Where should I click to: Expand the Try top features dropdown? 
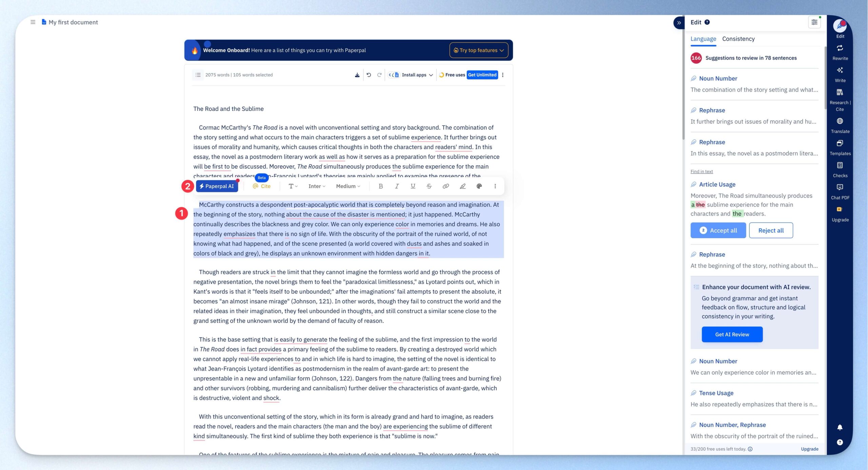pyautogui.click(x=478, y=50)
